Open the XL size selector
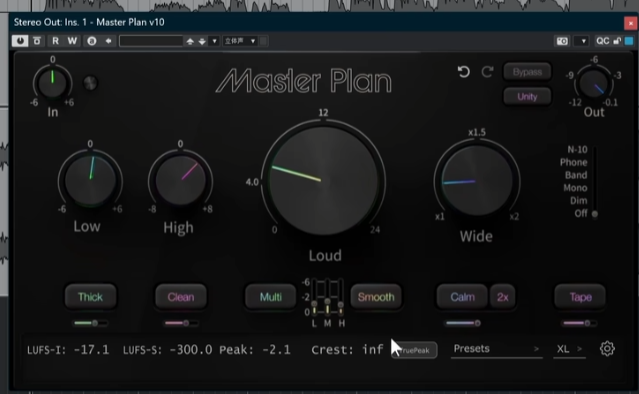 pos(569,349)
